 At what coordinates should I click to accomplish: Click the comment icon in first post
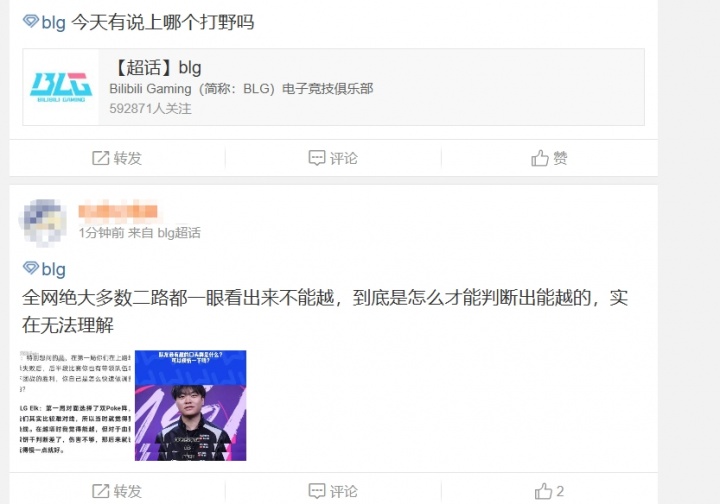coord(317,158)
